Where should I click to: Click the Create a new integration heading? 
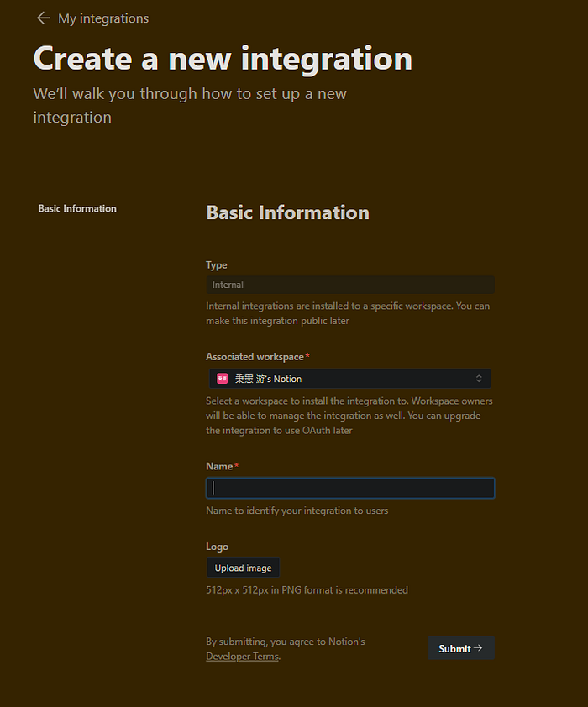222,57
